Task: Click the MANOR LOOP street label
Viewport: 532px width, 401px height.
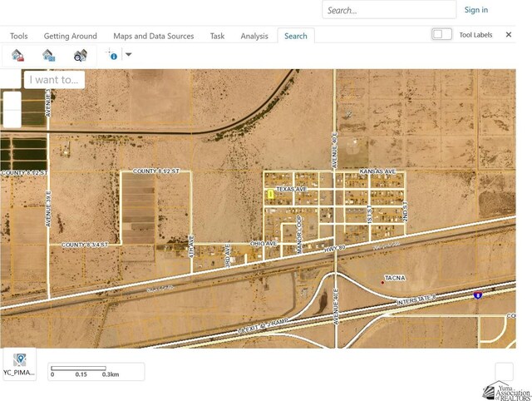Action: coord(299,235)
